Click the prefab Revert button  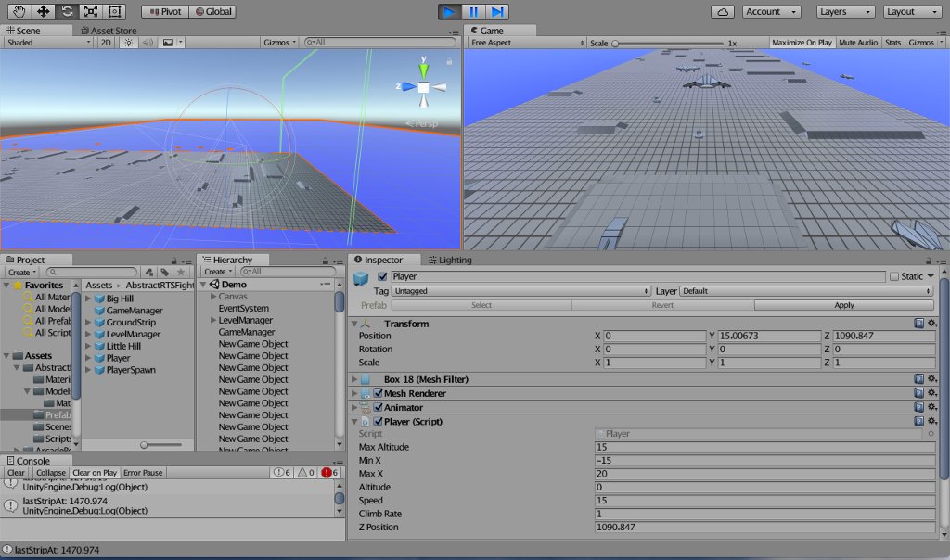click(x=662, y=305)
